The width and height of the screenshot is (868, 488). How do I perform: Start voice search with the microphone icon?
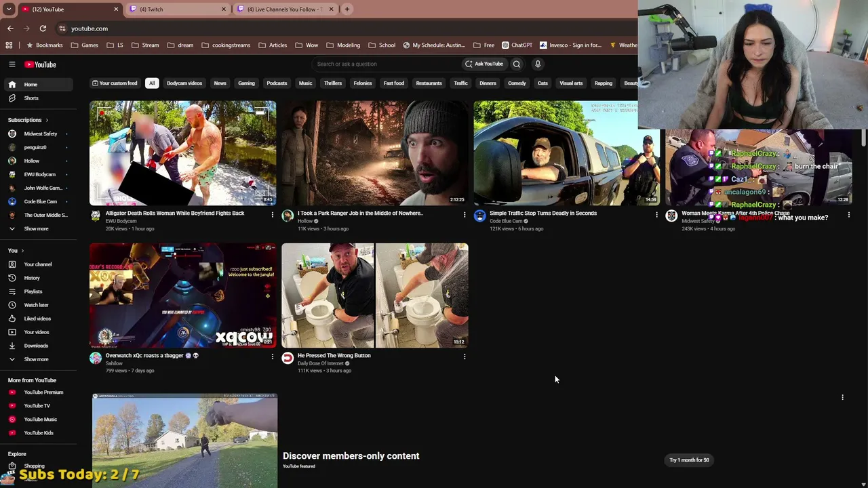pyautogui.click(x=538, y=64)
